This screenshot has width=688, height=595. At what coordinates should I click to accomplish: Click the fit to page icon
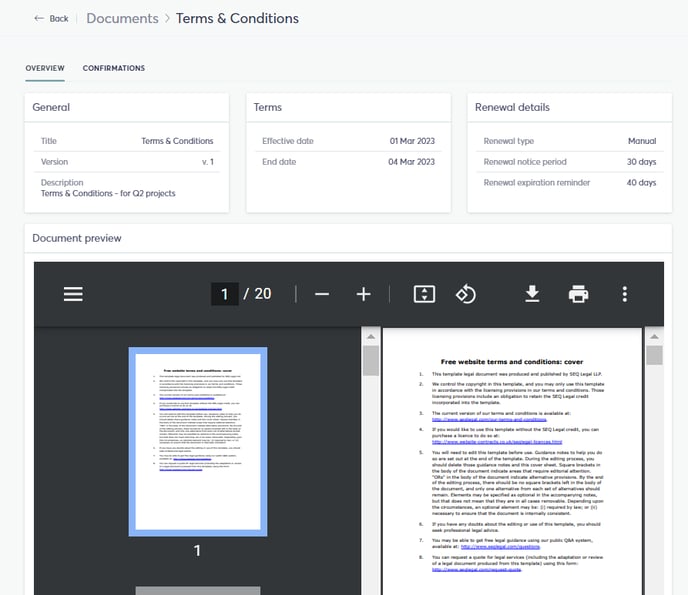pos(424,294)
